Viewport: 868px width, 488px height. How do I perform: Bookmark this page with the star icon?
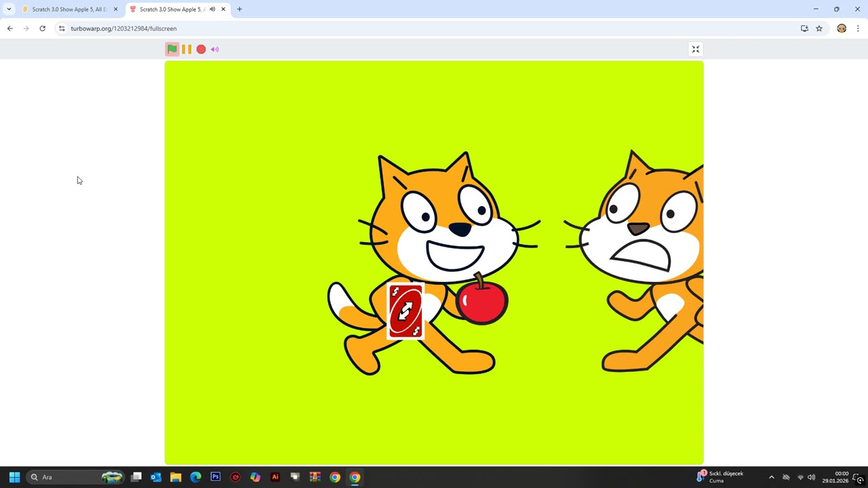click(x=819, y=28)
